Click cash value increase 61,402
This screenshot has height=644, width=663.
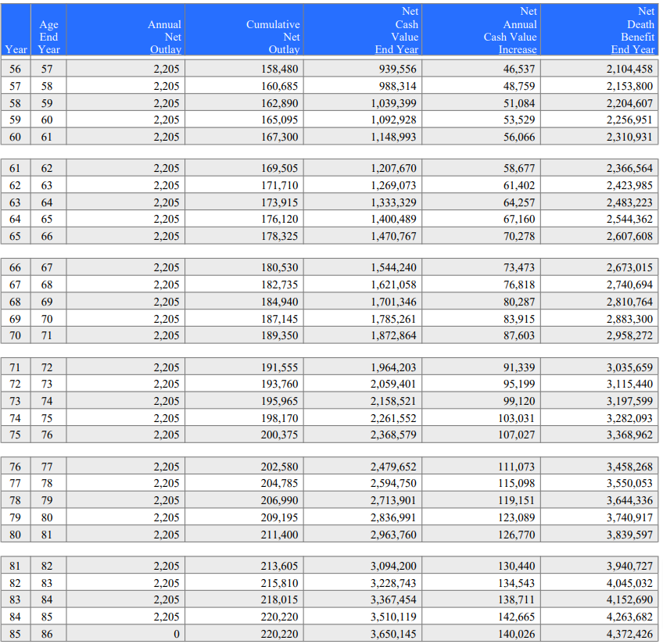click(519, 185)
